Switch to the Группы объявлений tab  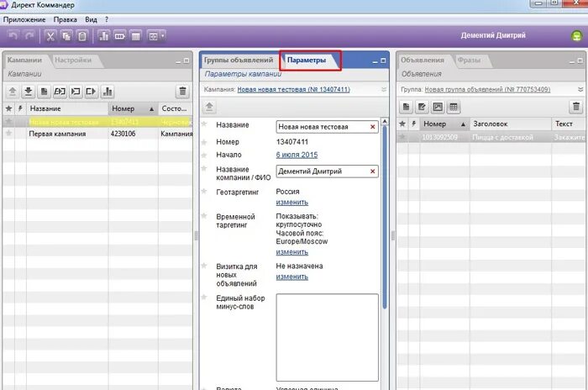(239, 60)
